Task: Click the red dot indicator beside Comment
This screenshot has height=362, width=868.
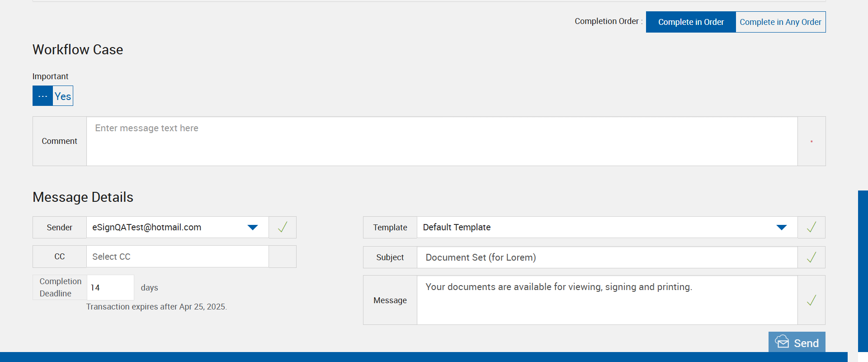Action: click(x=811, y=142)
